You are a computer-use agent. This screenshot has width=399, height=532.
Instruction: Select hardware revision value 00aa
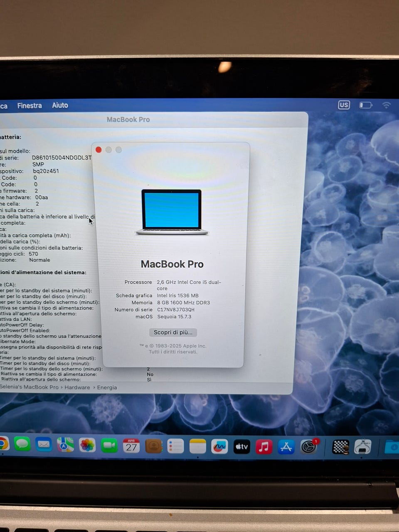[x=42, y=197]
